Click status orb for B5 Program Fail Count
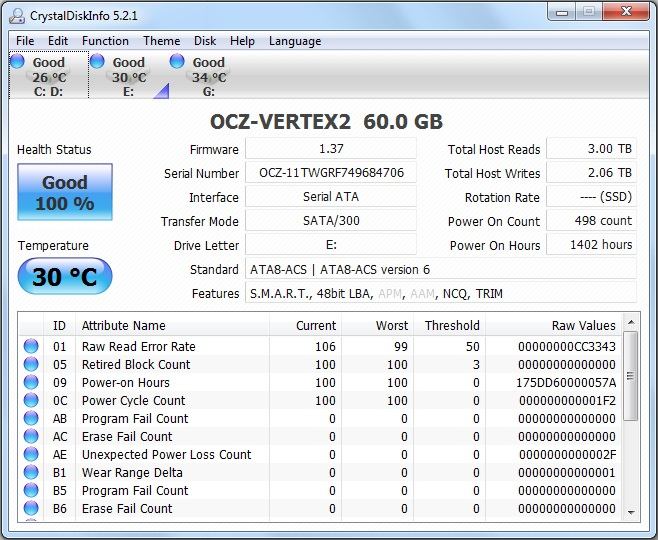 [x=31, y=490]
